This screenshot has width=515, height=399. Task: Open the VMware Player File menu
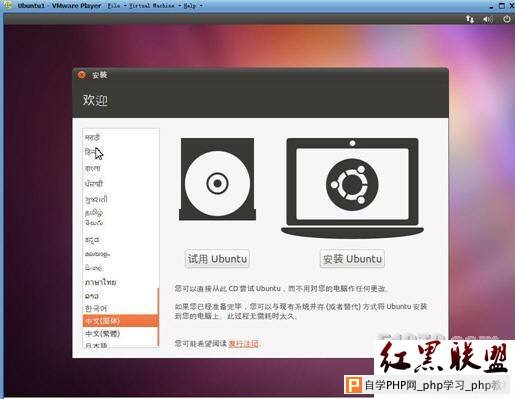[x=116, y=6]
